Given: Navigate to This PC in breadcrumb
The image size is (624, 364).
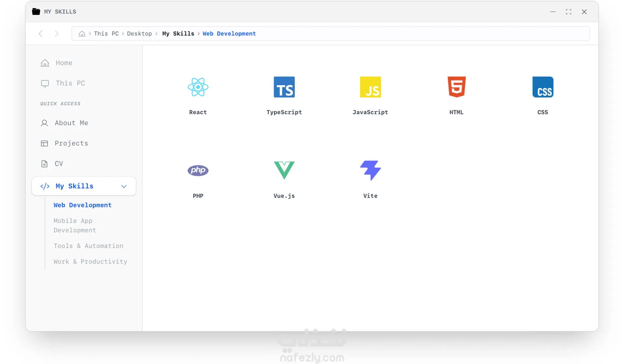Looking at the screenshot, I should [106, 33].
